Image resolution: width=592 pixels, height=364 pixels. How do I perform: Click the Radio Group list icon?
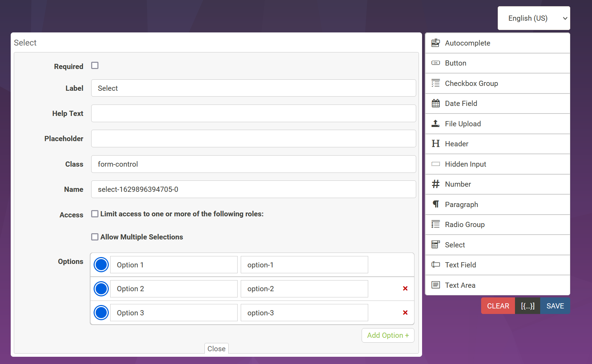[436, 224]
